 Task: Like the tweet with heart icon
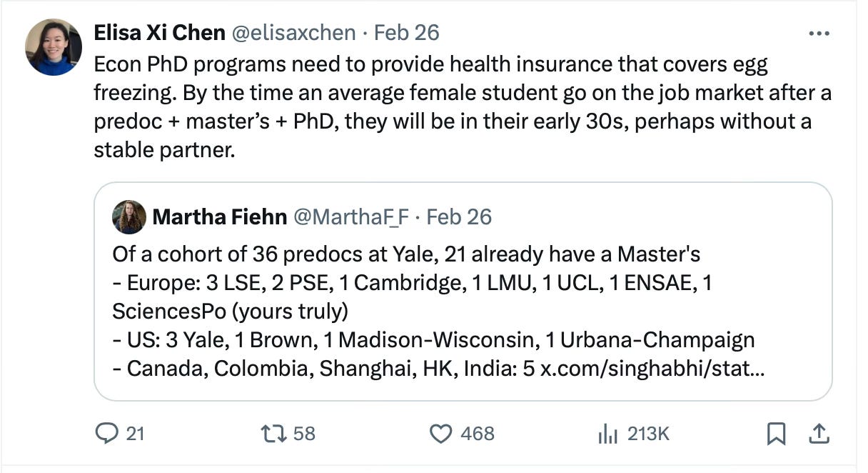click(441, 433)
